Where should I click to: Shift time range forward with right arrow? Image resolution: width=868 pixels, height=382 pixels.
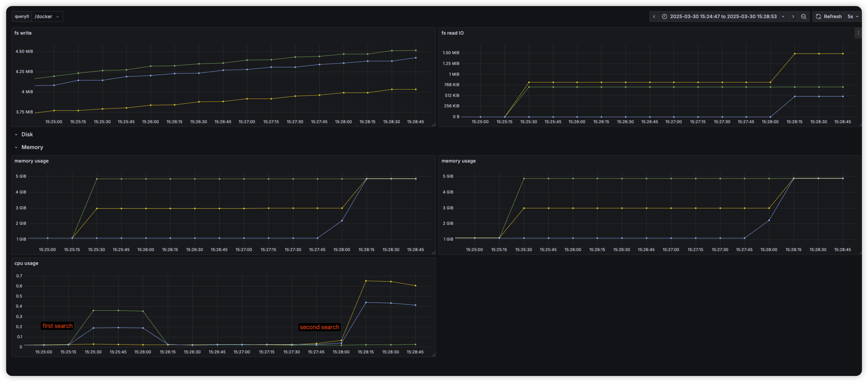[x=793, y=16]
